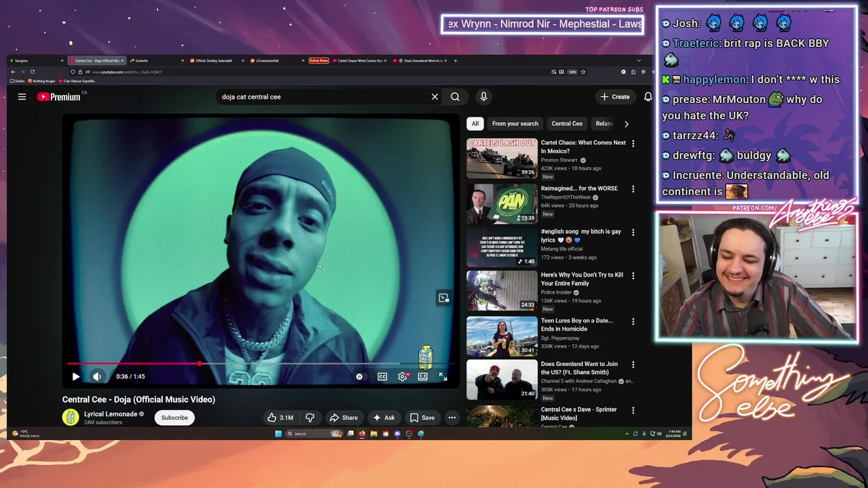Clear the search box text

point(435,97)
